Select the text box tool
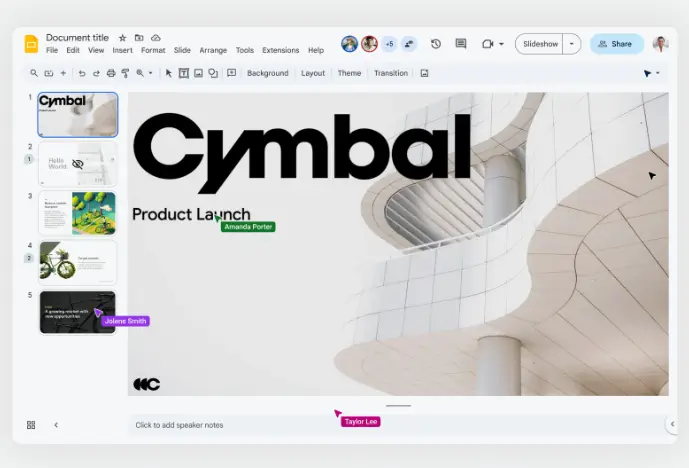689x468 pixels. [x=184, y=73]
